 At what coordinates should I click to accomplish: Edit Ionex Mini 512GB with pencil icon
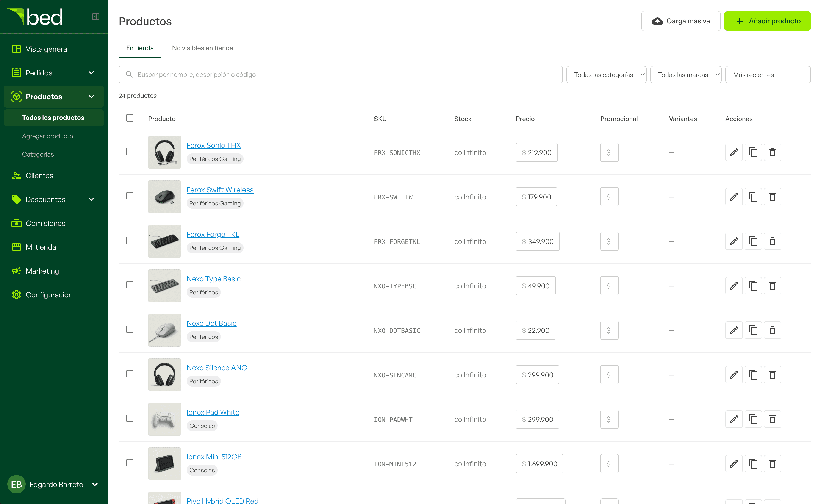tap(734, 464)
